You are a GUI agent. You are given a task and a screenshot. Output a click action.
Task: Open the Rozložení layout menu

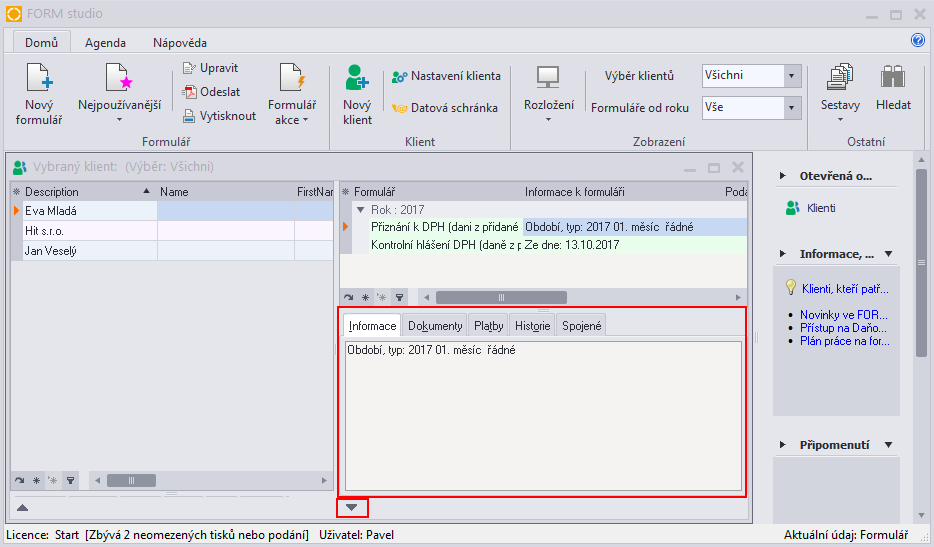click(x=549, y=94)
